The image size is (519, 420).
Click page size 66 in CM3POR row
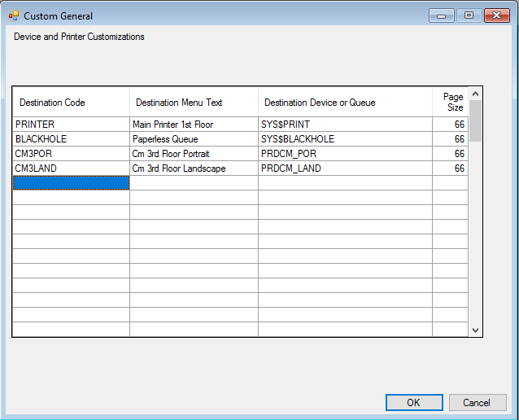pos(450,153)
